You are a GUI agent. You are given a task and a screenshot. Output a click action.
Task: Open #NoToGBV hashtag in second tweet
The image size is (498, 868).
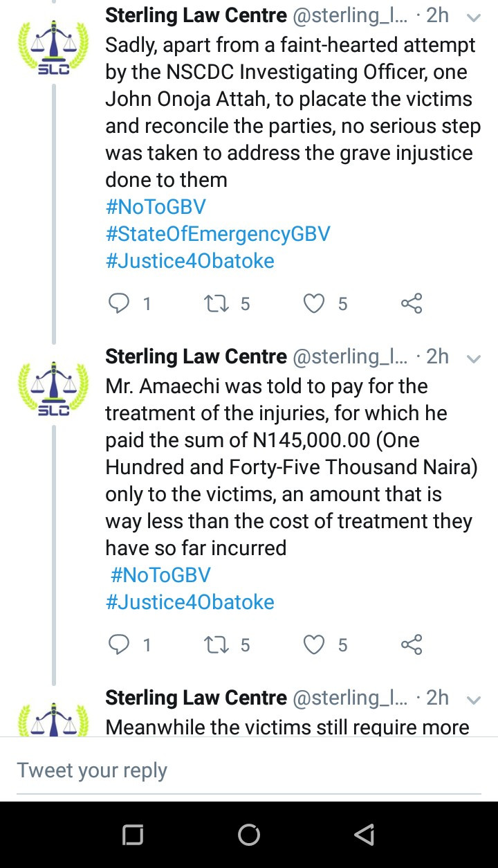[160, 575]
